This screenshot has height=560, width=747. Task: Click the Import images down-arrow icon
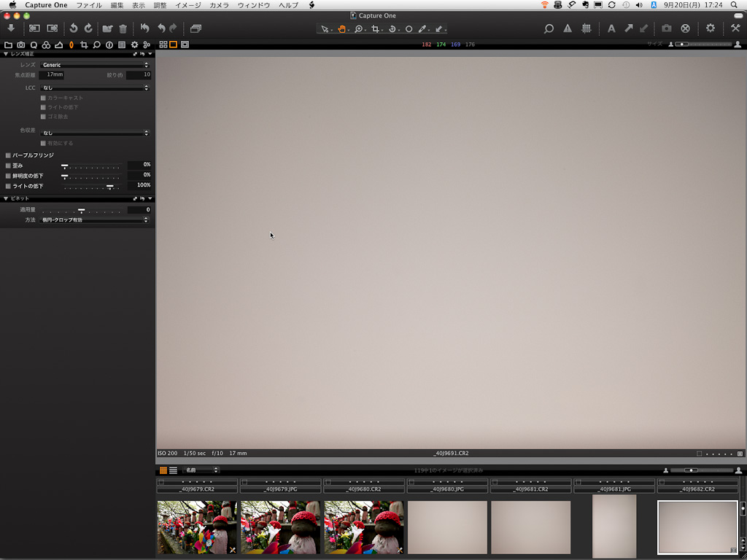pyautogui.click(x=11, y=28)
